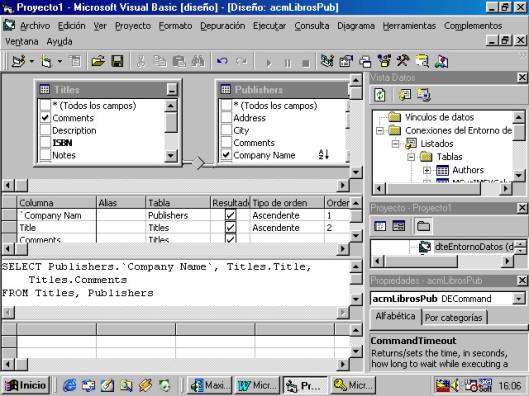Check Notes field in Titles table
Viewport: 529px width, 396px height.
click(45, 155)
